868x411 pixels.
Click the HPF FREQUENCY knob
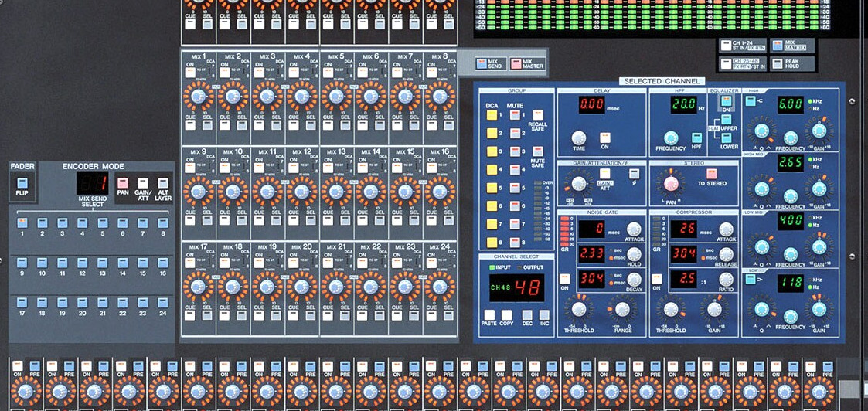pyautogui.click(x=670, y=138)
